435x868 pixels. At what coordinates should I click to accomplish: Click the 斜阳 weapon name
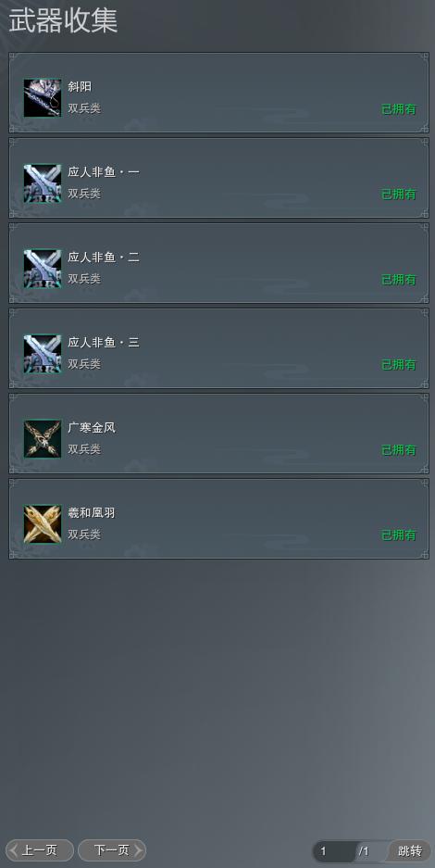coord(80,86)
